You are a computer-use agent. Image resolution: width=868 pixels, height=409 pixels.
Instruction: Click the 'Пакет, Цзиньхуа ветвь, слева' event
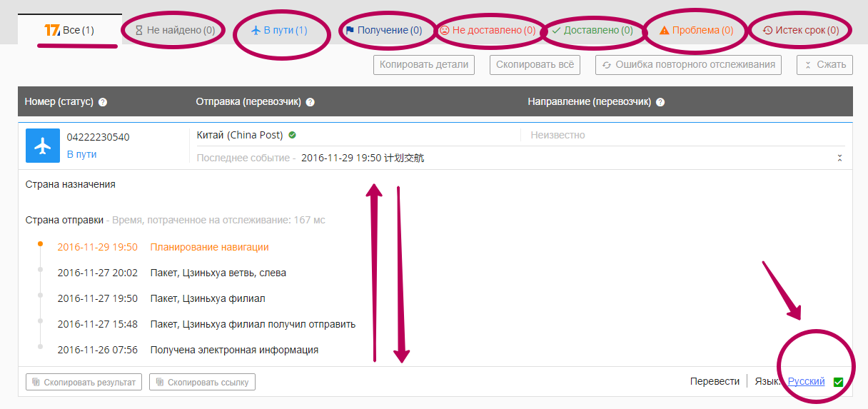tap(218, 273)
